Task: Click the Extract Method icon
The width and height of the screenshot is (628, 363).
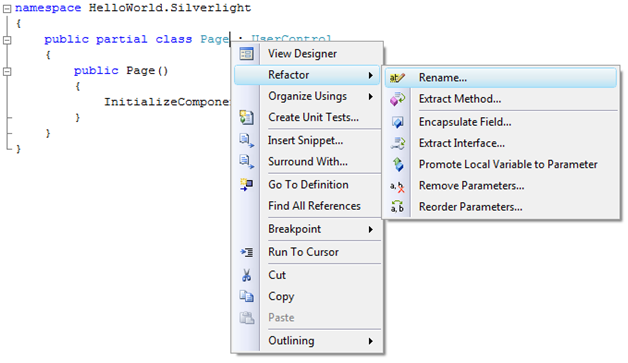Action: [397, 99]
